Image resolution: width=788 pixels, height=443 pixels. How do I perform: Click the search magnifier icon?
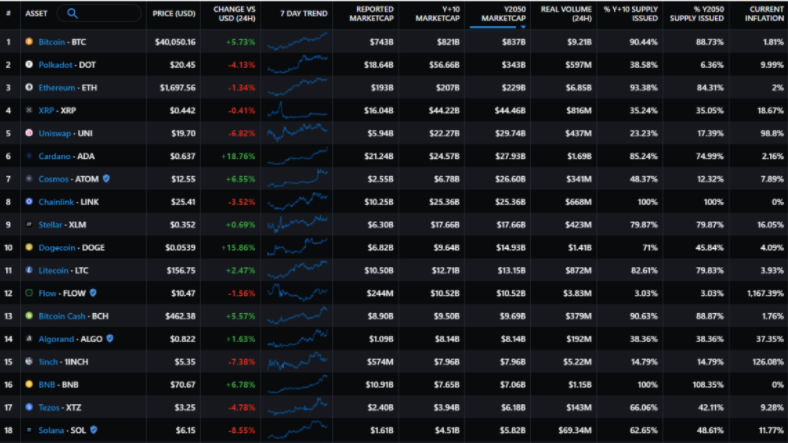72,13
